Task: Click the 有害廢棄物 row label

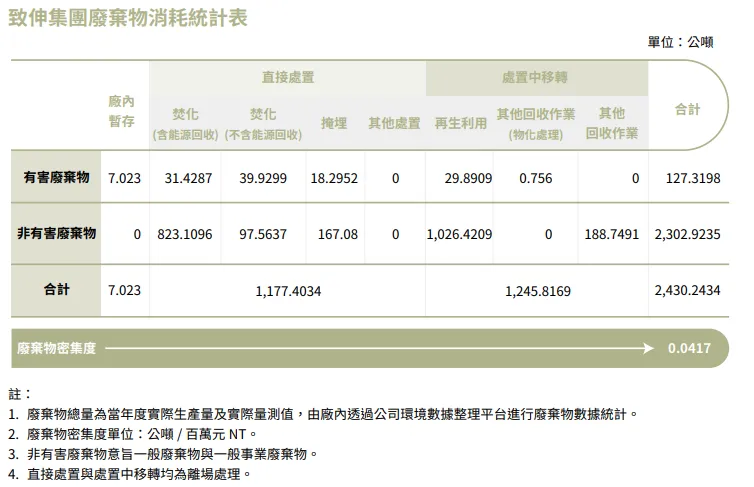Action: point(56,178)
